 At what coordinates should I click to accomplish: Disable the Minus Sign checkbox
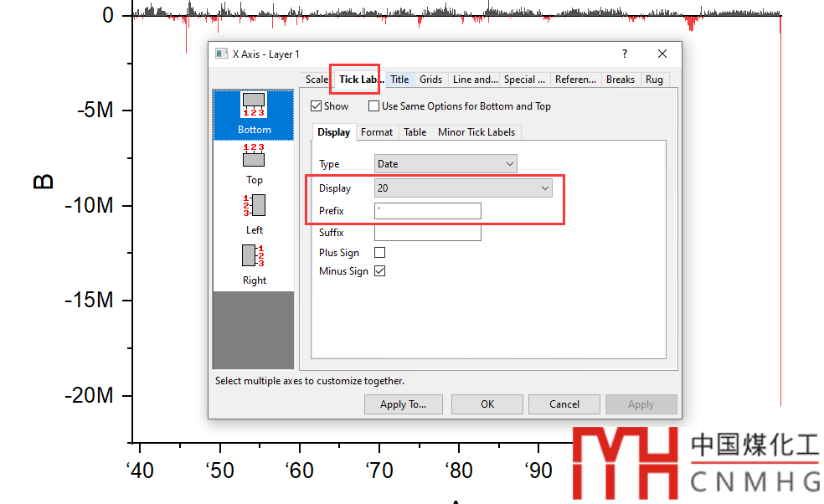379,271
